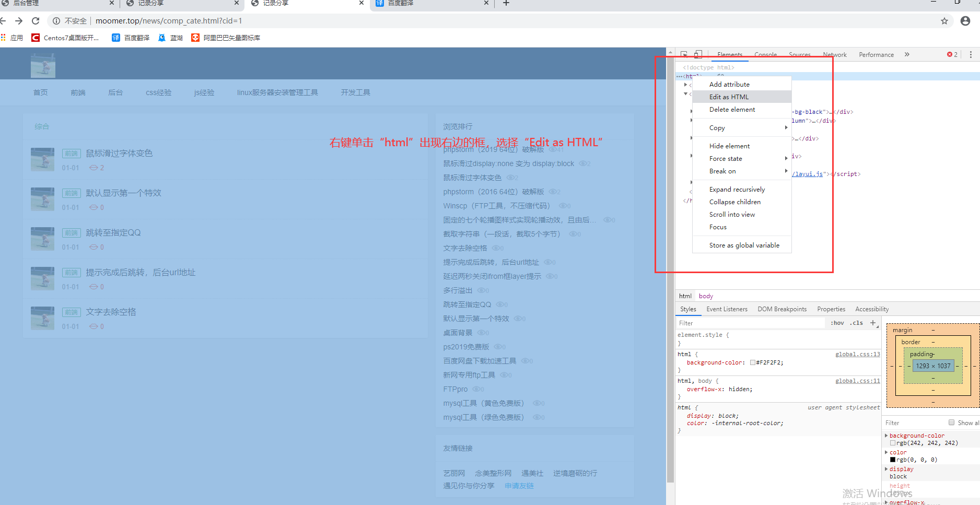
Task: Open the Accessibility tab
Action: tap(872, 309)
